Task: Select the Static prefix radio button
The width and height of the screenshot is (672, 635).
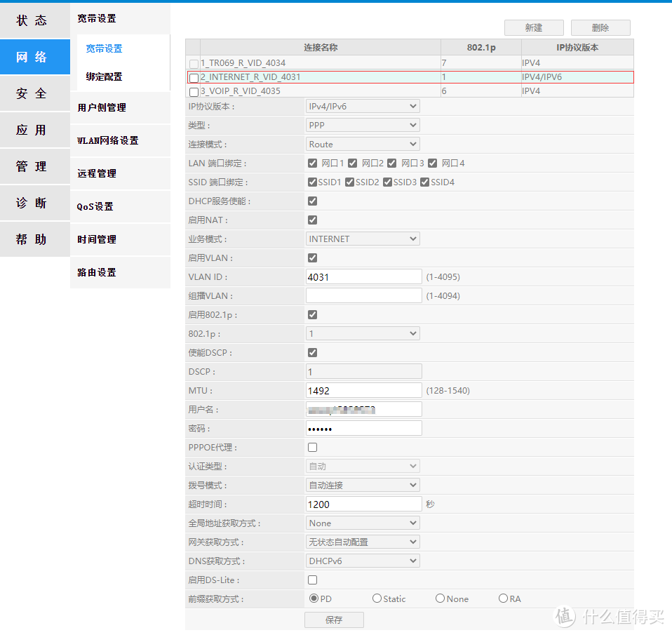Action: [377, 599]
